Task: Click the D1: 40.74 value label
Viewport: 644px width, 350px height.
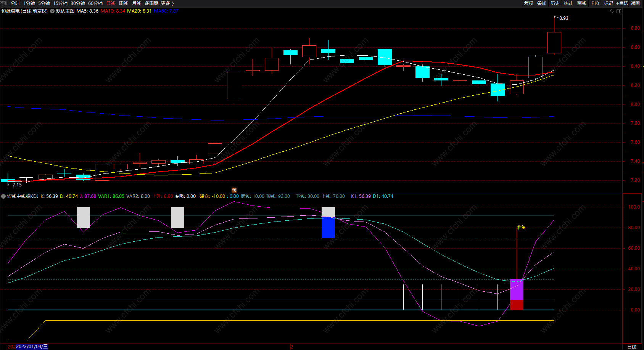Action: point(383,196)
